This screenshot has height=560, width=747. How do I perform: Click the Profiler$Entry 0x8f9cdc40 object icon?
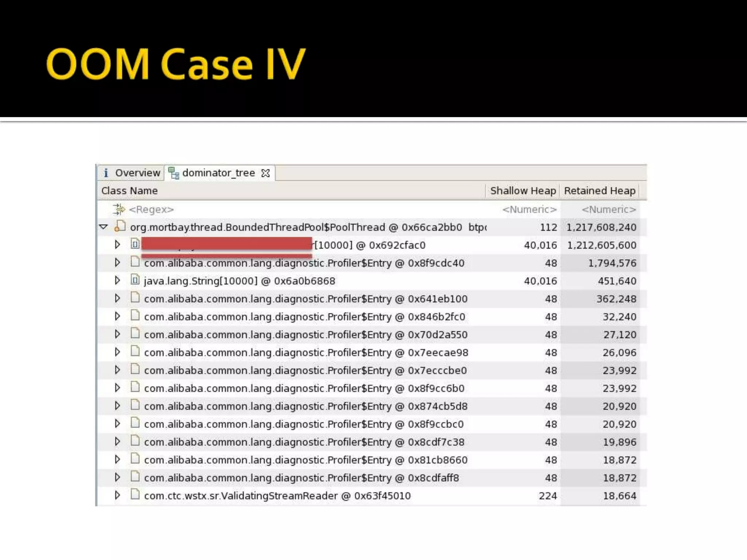pos(135,262)
